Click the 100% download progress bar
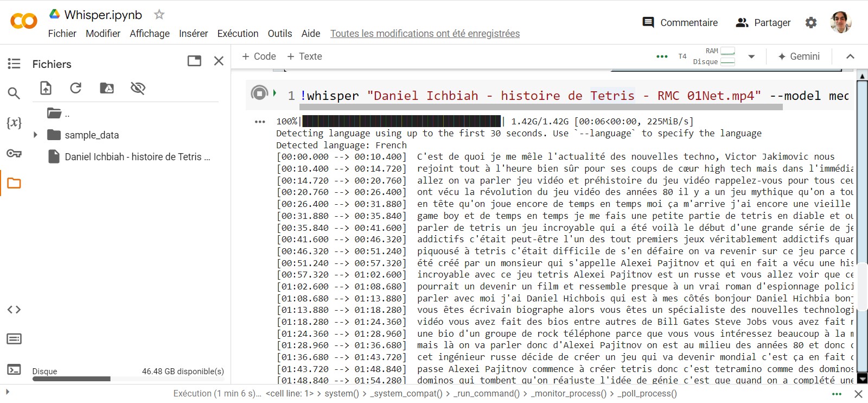The image size is (868, 403). [402, 121]
